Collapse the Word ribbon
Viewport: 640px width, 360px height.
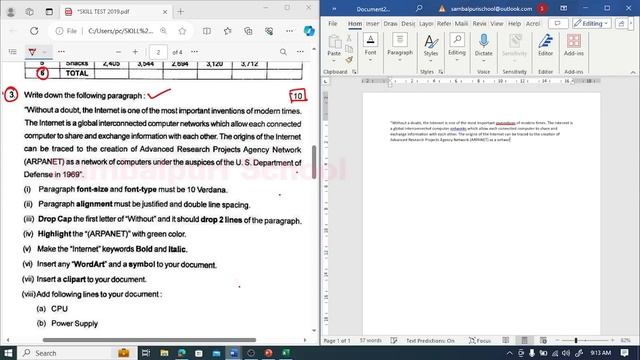[633, 72]
